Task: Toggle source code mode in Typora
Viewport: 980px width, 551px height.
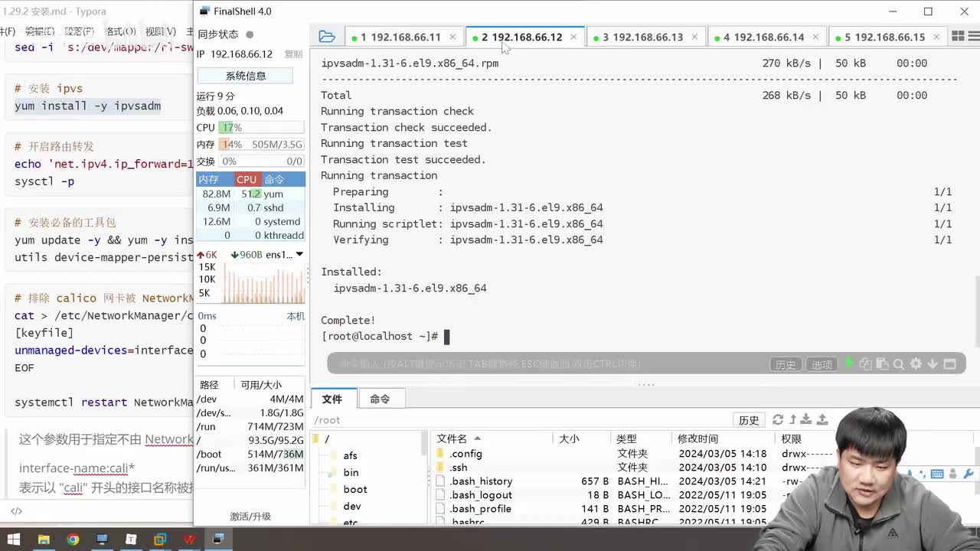Action: point(16,511)
